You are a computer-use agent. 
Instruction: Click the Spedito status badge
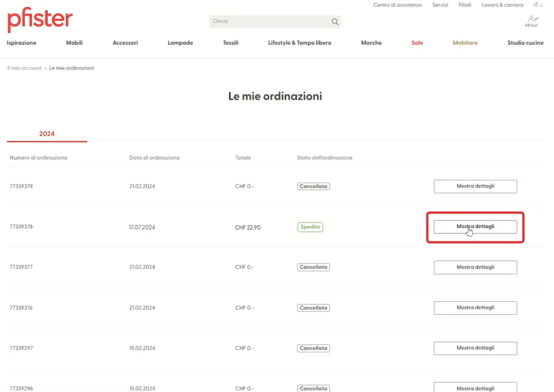point(310,227)
